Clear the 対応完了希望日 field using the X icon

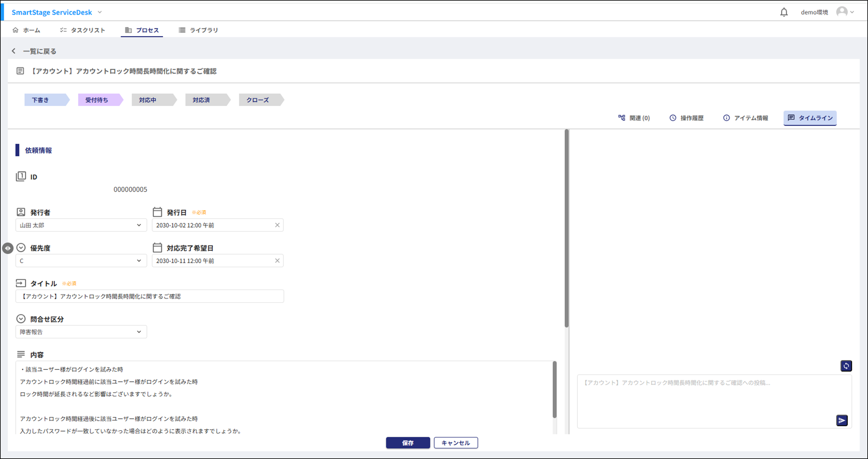point(278,260)
